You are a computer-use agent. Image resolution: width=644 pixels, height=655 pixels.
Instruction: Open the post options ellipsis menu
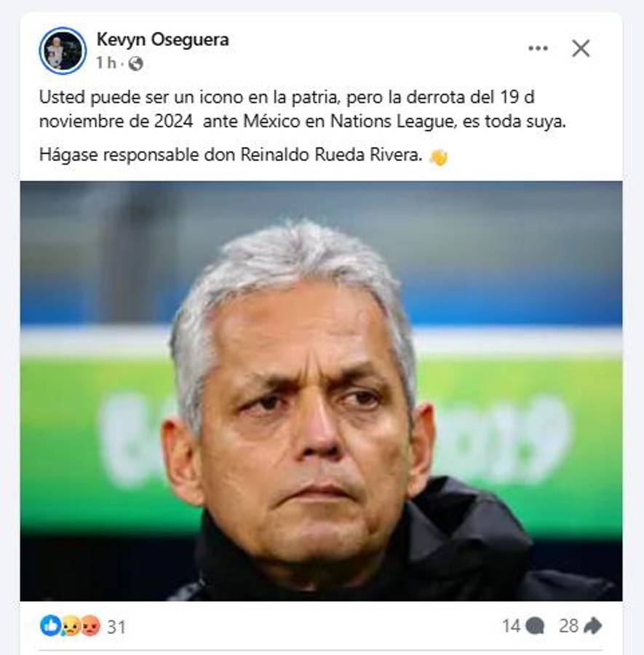[x=539, y=46]
